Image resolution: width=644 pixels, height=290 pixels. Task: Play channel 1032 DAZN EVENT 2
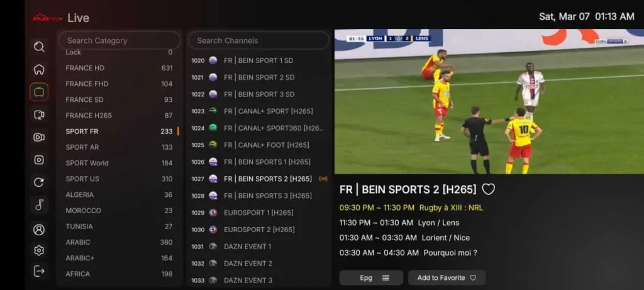point(258,264)
